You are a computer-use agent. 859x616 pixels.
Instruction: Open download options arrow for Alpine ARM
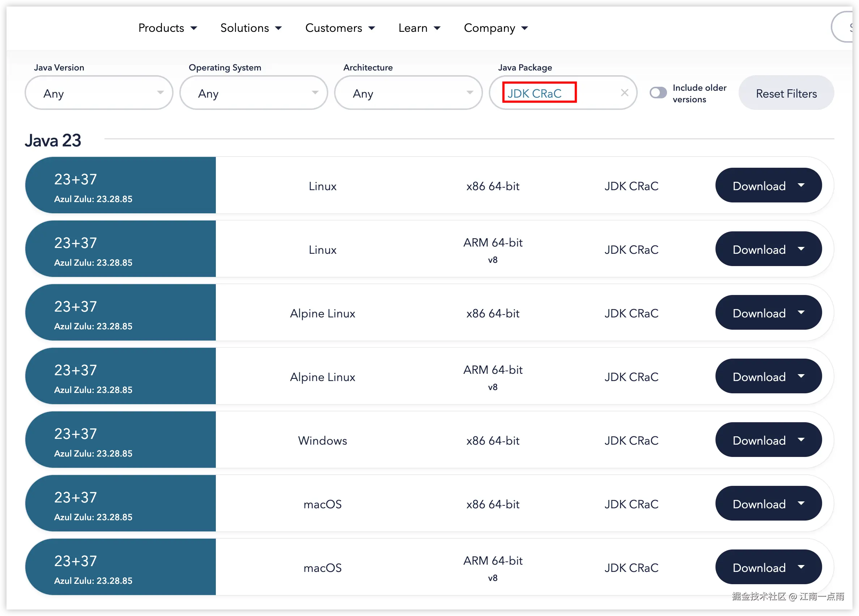click(801, 376)
